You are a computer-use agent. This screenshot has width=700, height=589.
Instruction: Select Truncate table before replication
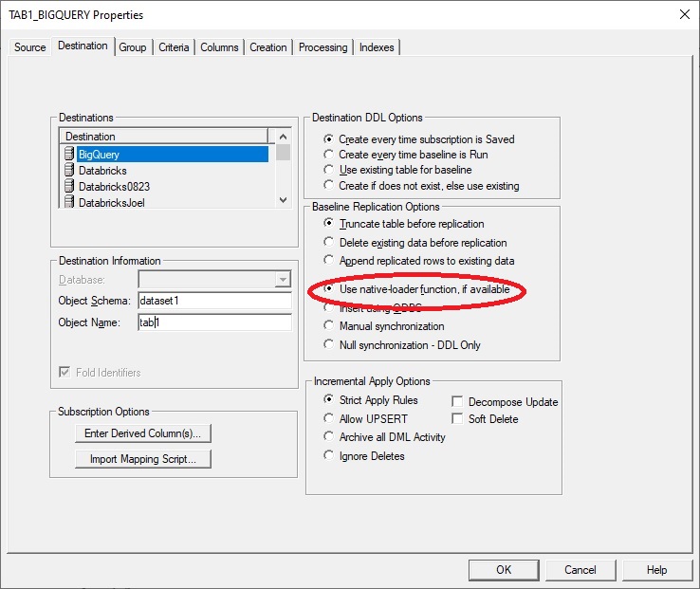(329, 224)
